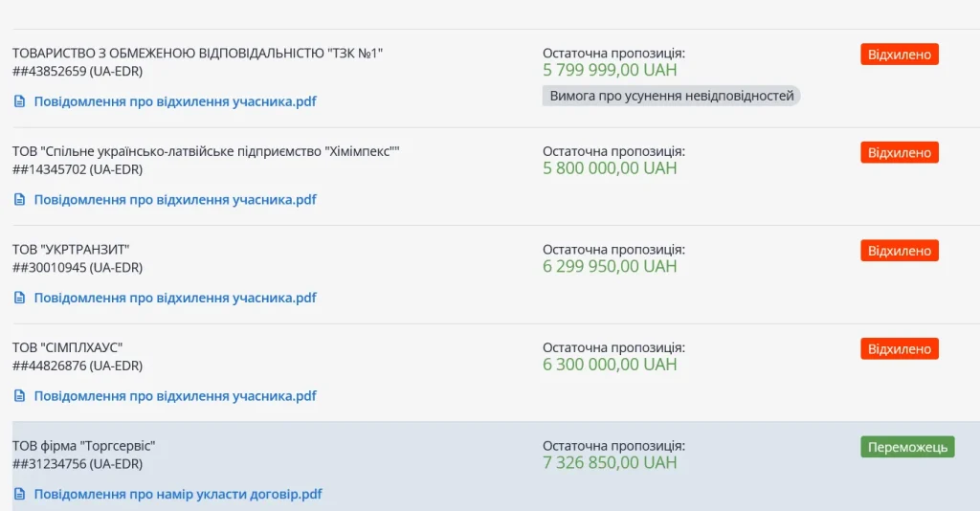The image size is (980, 511).
Task: Click the green 'Переможець' winner badge
Action: point(906,447)
